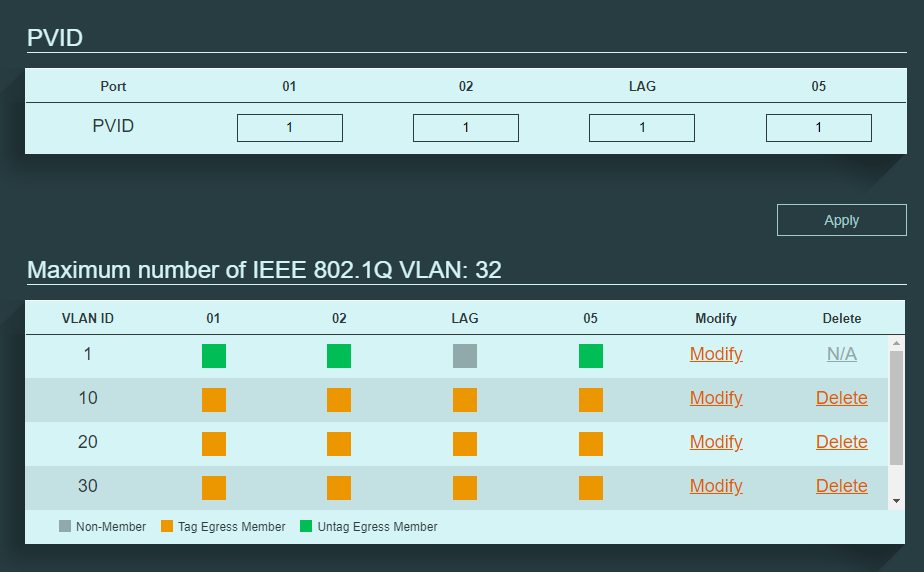Modify VLAN ID 20
The height and width of the screenshot is (572, 924).
716,442
